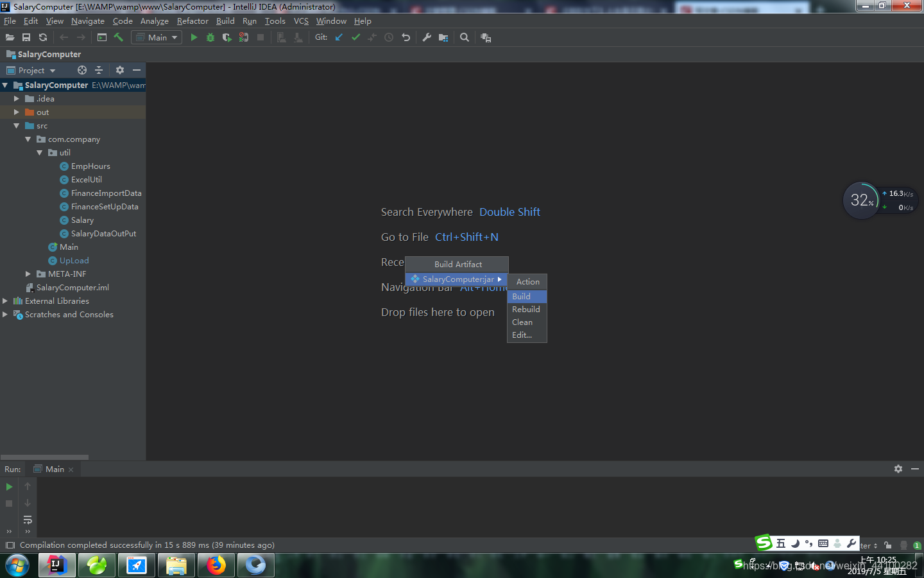Viewport: 924px width, 578px height.
Task: Select Rebuild in the Action popup
Action: tap(527, 309)
